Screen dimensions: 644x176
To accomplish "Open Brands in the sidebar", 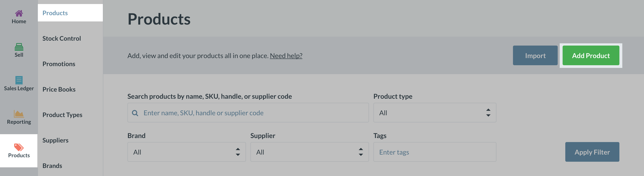I will [52, 166].
